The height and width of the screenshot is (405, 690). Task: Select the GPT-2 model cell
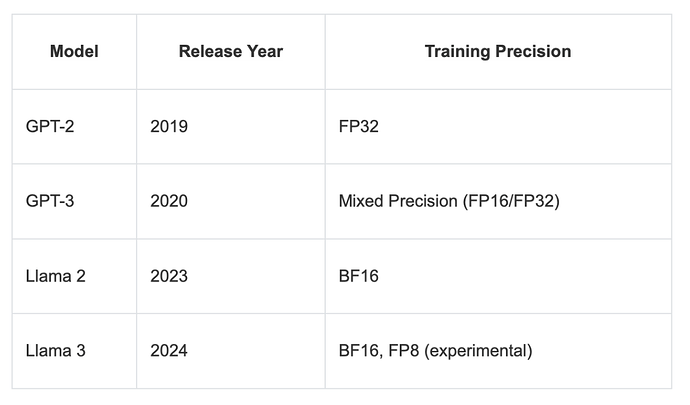tap(48, 127)
